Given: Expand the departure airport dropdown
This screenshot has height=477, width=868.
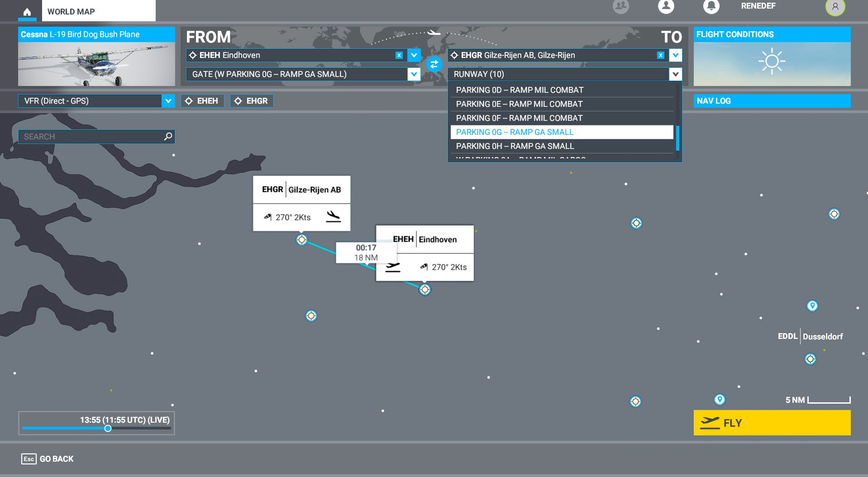Looking at the screenshot, I should (x=414, y=55).
